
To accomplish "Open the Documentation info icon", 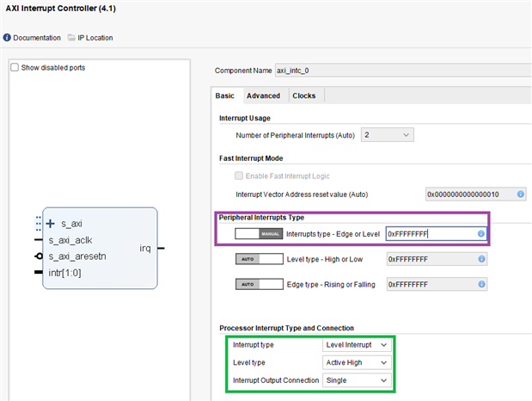I will pos(7,38).
